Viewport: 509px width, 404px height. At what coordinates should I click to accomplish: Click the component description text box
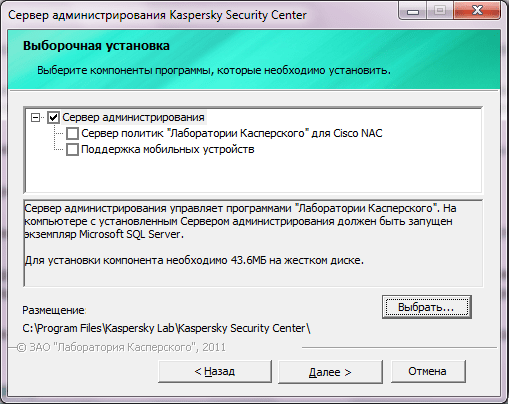click(253, 243)
